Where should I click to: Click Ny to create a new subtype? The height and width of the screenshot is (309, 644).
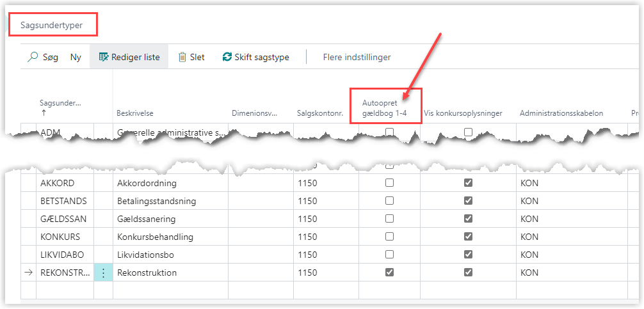point(76,57)
